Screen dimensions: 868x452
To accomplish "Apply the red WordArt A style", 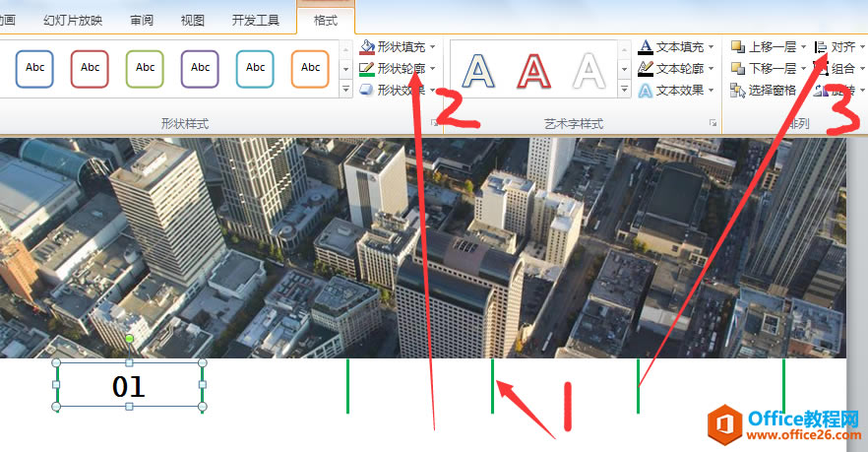I will point(533,70).
